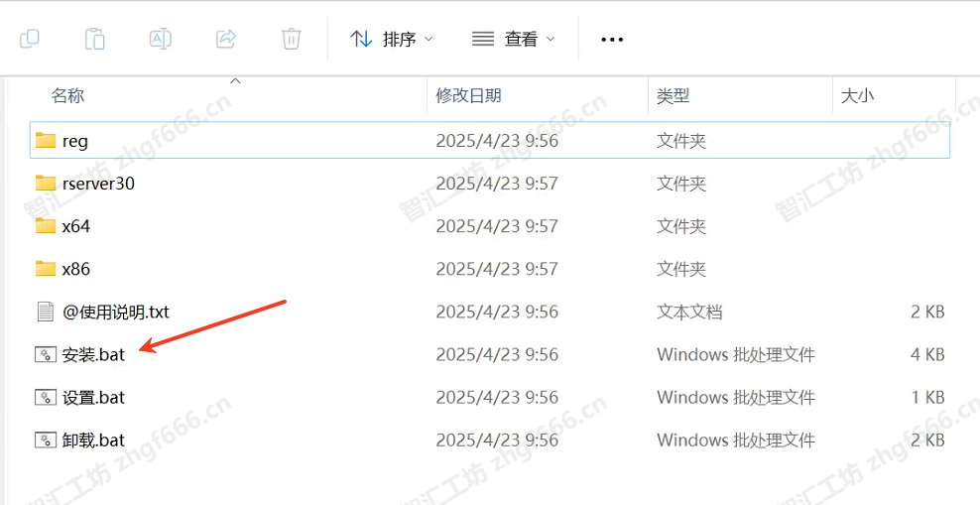Select the file name x86
Image resolution: width=980 pixels, height=505 pixels.
(x=76, y=269)
